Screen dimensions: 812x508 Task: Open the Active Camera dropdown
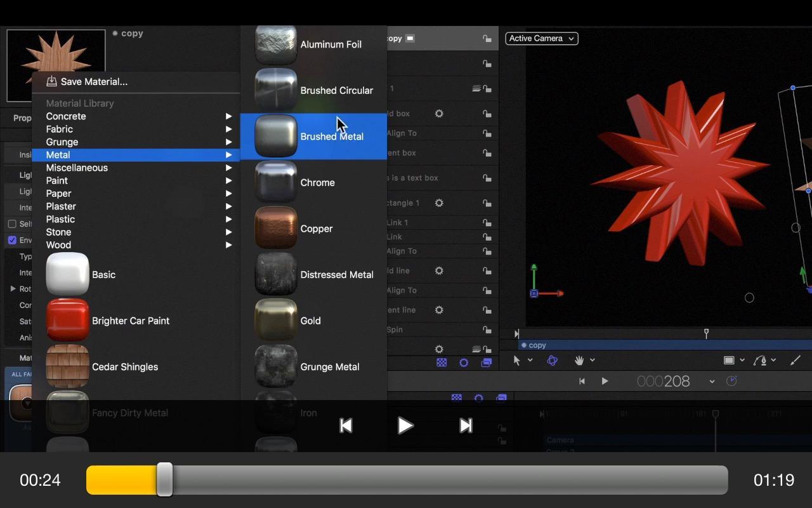tap(542, 39)
